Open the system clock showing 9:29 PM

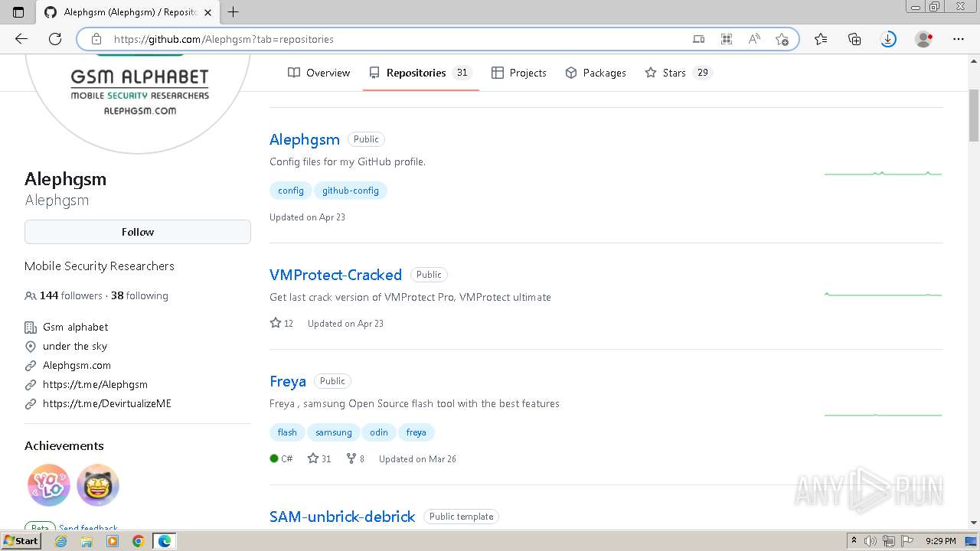pos(941,541)
